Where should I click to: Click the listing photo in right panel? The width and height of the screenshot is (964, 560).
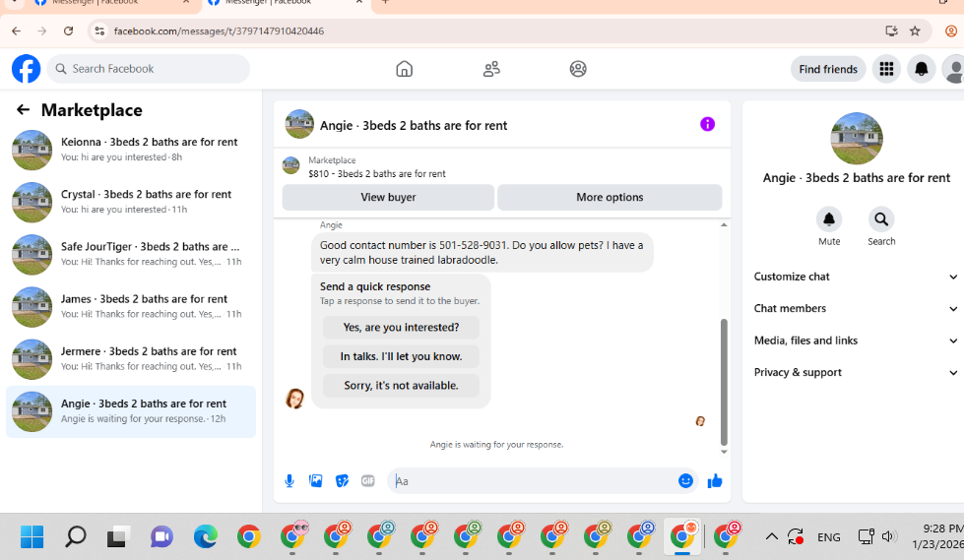[857, 139]
